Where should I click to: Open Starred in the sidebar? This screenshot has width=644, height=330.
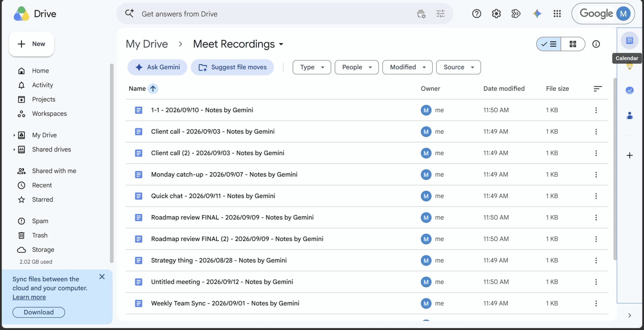point(42,200)
